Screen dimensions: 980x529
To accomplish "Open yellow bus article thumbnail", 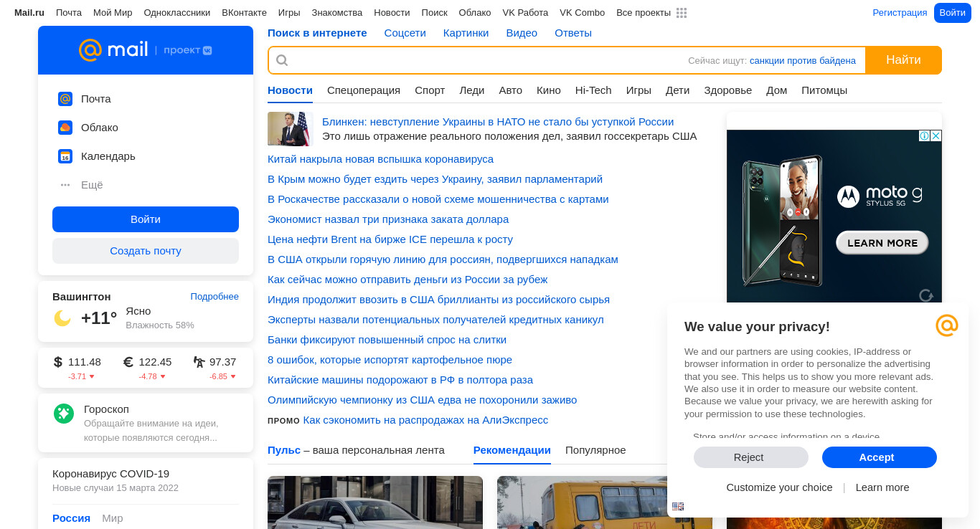I will pos(605,502).
